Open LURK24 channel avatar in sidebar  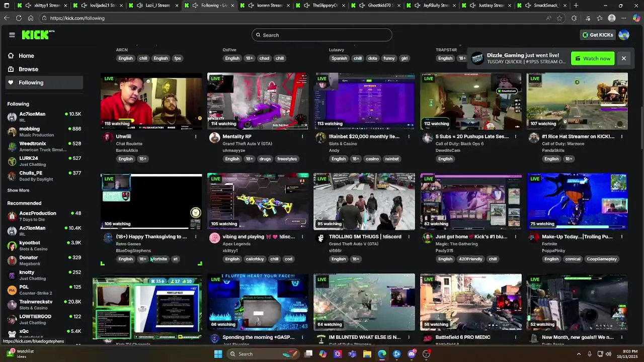tap(12, 161)
